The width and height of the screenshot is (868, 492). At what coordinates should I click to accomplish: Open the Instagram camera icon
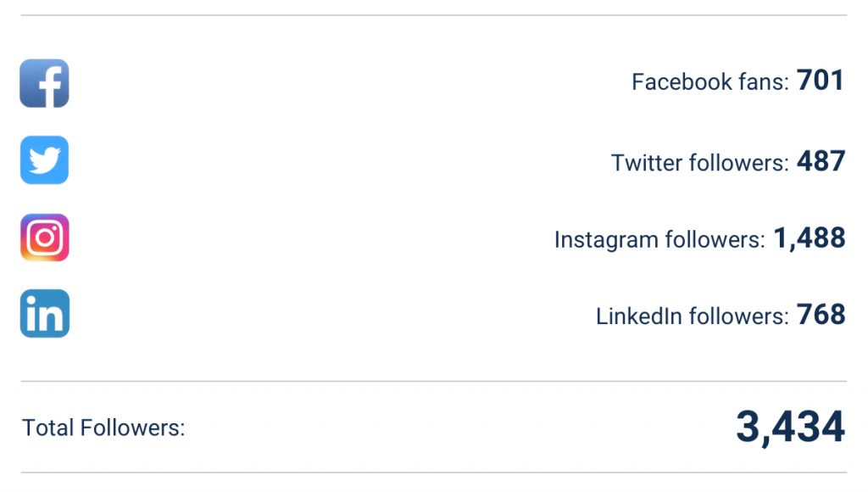coord(45,238)
